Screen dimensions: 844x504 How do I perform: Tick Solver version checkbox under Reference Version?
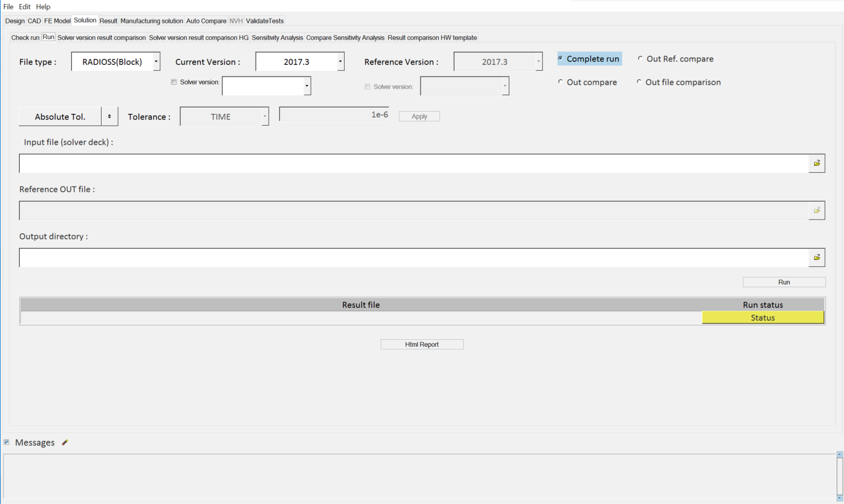point(367,86)
